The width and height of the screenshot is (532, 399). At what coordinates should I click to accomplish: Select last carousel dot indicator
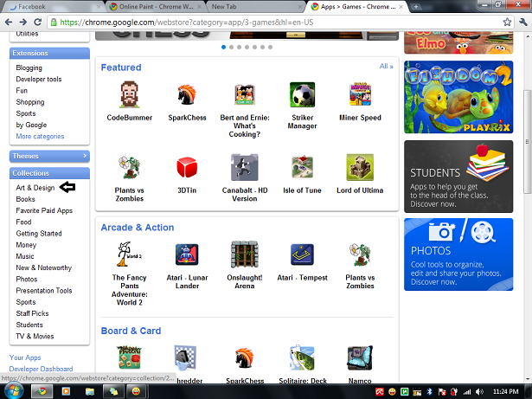click(x=271, y=48)
